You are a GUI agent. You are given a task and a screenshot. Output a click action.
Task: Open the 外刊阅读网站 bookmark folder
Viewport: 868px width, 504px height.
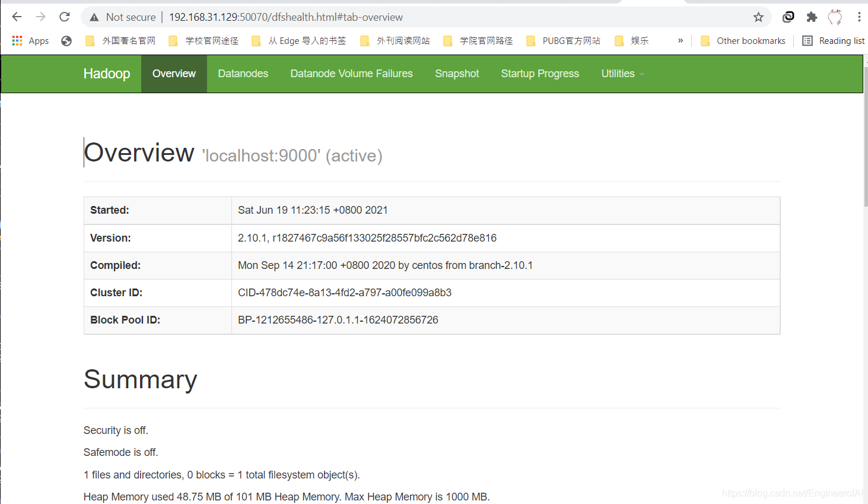coord(395,40)
